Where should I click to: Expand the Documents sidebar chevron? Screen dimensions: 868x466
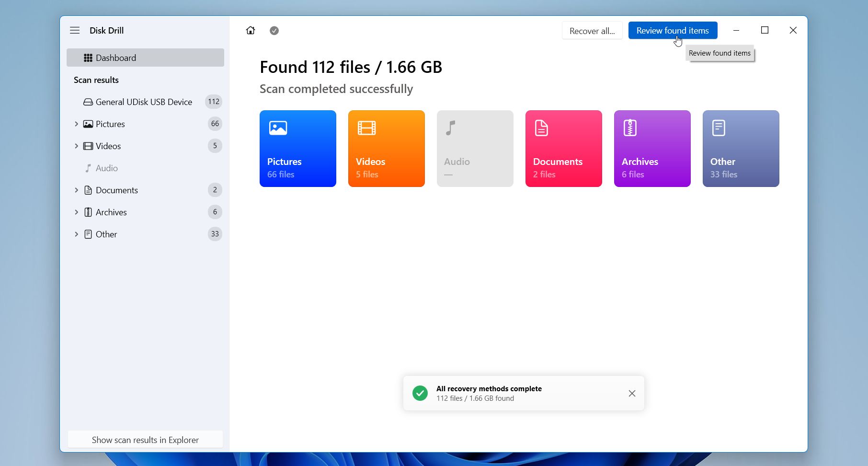coord(76,190)
